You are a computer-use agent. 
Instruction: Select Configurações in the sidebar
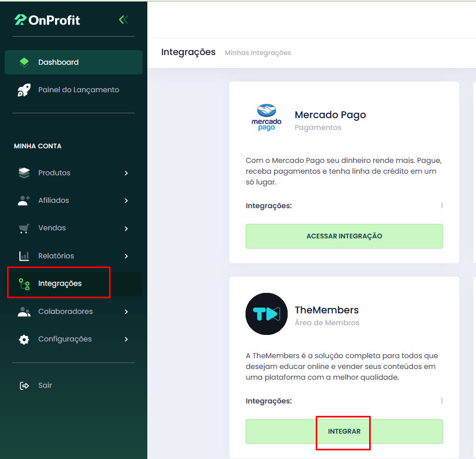tap(73, 339)
